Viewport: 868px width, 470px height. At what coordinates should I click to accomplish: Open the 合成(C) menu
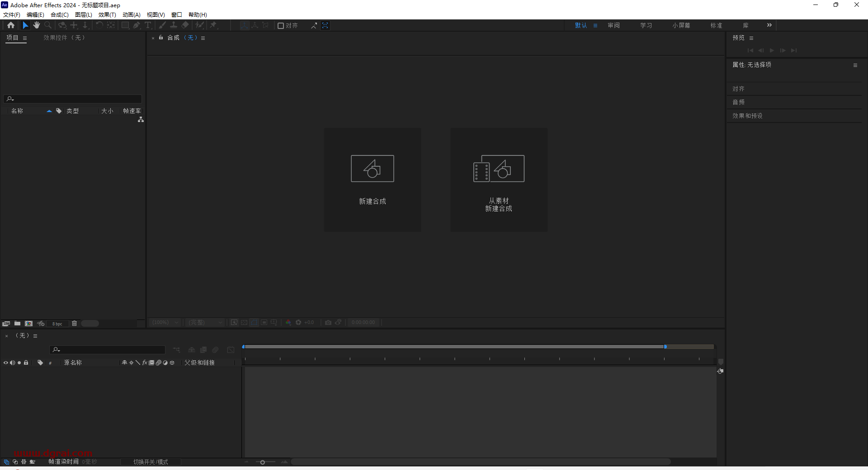[60, 15]
